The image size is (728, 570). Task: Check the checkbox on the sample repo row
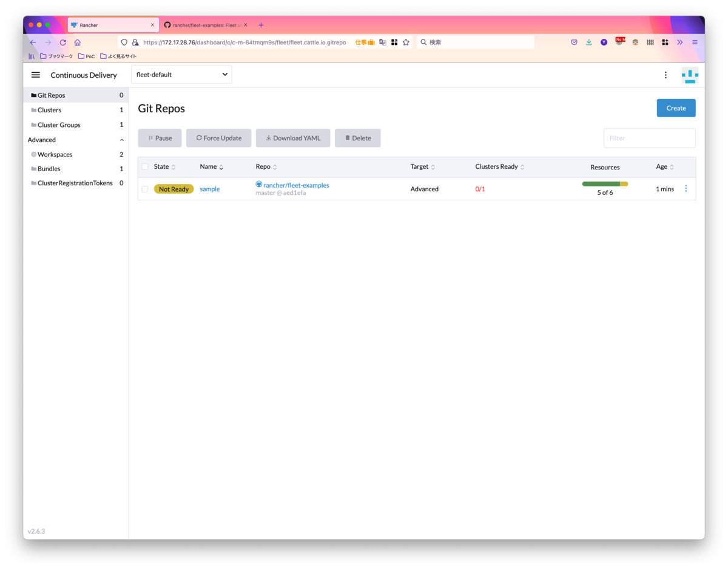click(144, 188)
